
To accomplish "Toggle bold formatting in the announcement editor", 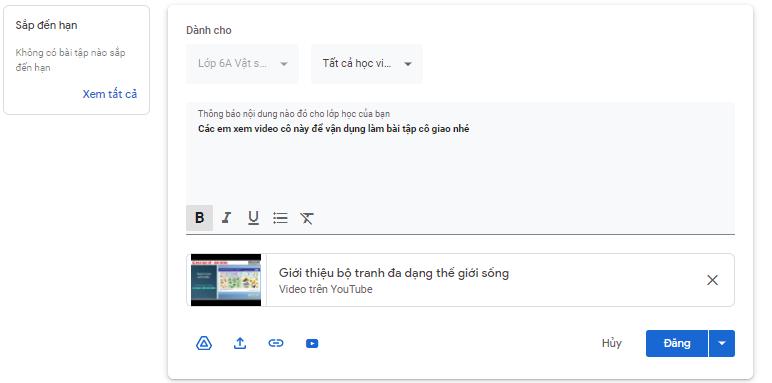I will 199,218.
